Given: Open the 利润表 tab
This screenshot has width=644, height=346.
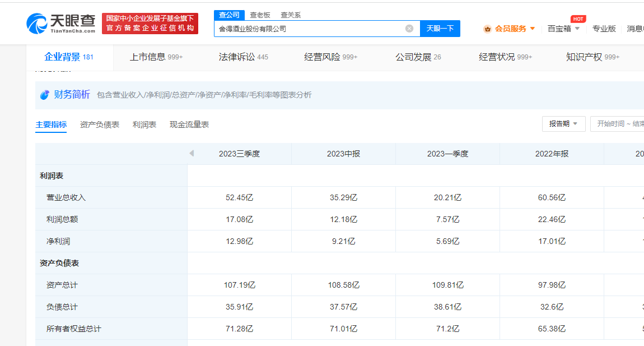Looking at the screenshot, I should point(144,124).
